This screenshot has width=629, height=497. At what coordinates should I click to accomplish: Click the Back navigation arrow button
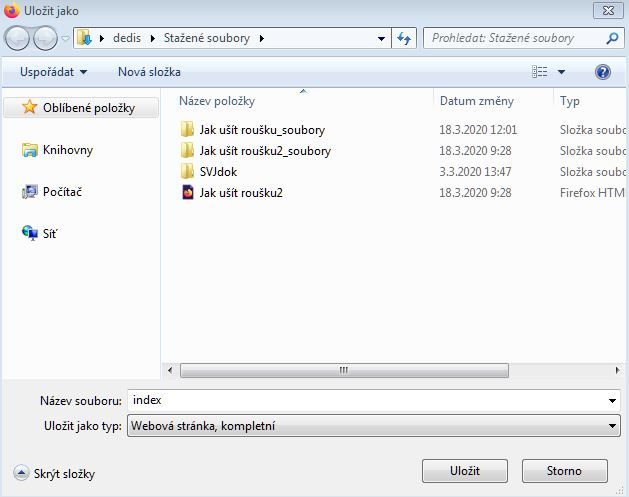click(x=16, y=39)
